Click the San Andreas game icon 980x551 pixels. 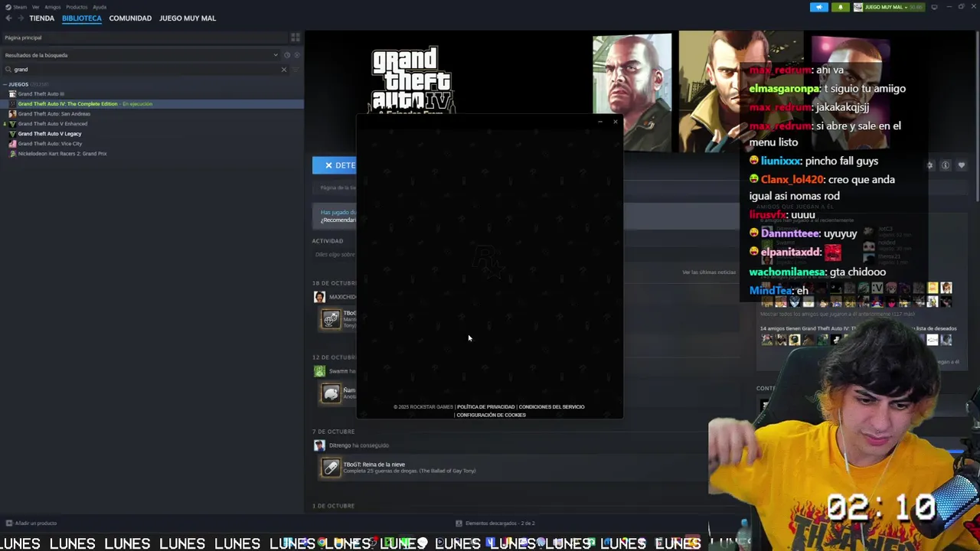[x=12, y=114]
